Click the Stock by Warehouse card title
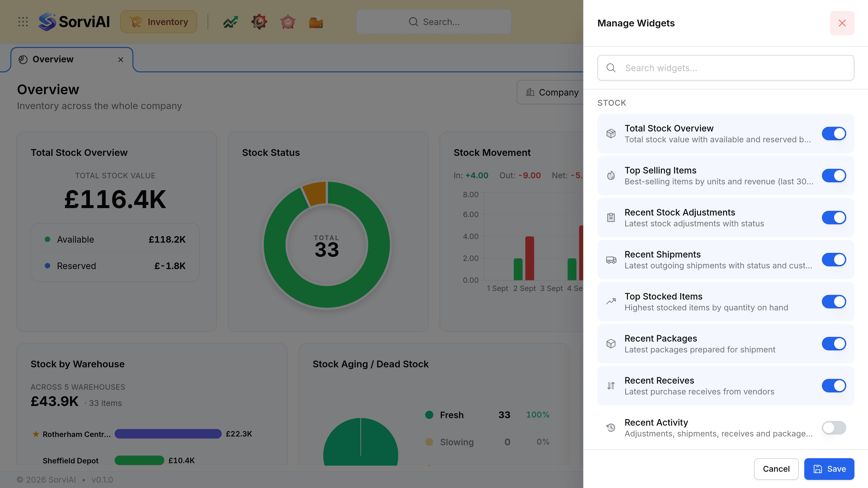The width and height of the screenshot is (868, 488). [78, 364]
